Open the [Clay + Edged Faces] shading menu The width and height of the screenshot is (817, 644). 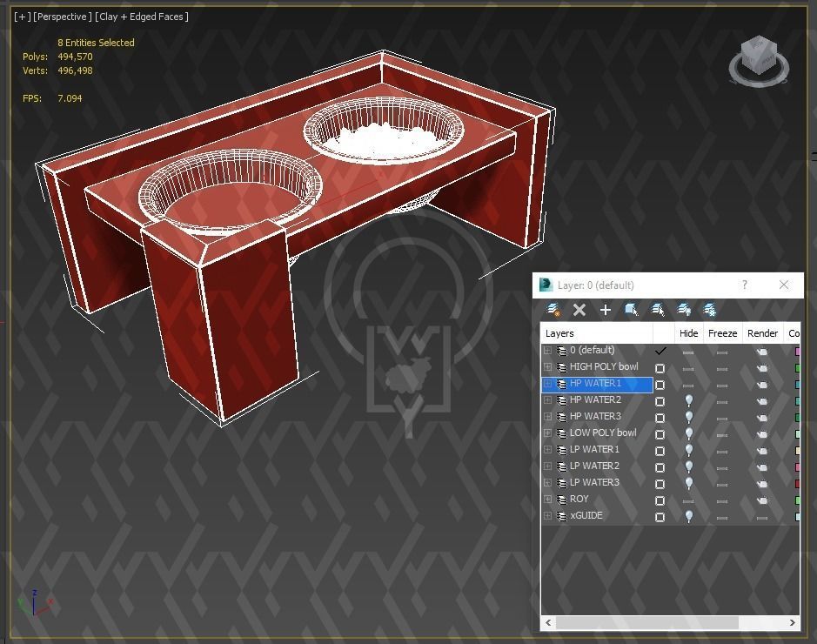point(142,17)
